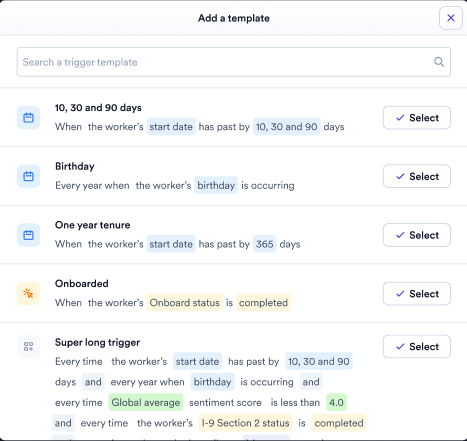Select the Onboarded template
Screen dimensions: 467x441
pyautogui.click(x=417, y=294)
